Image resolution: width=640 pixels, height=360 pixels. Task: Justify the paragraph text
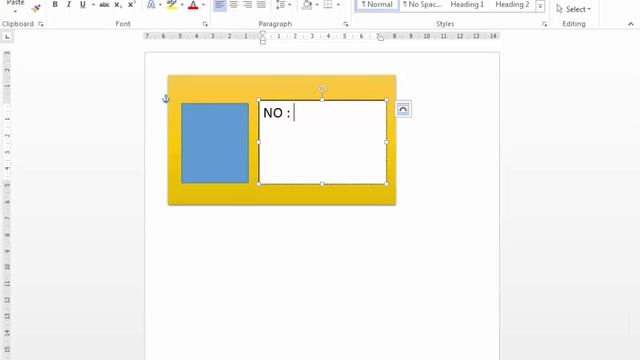261,4
